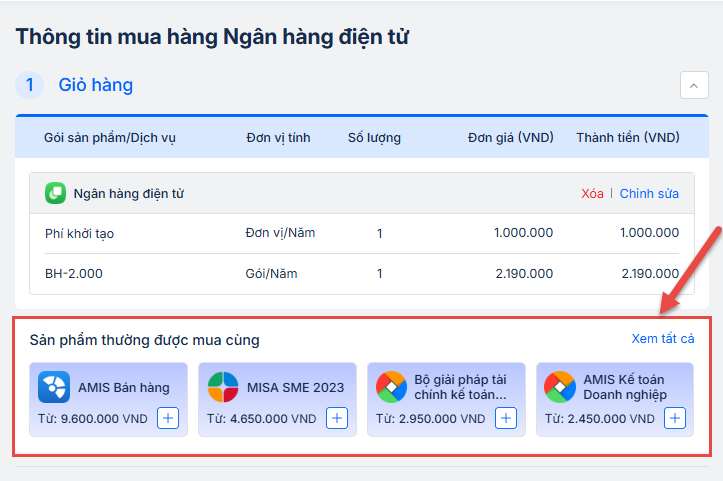Viewport: 723px width, 481px height.
Task: Select the AMIS Bán hàng product title
Action: [124, 388]
